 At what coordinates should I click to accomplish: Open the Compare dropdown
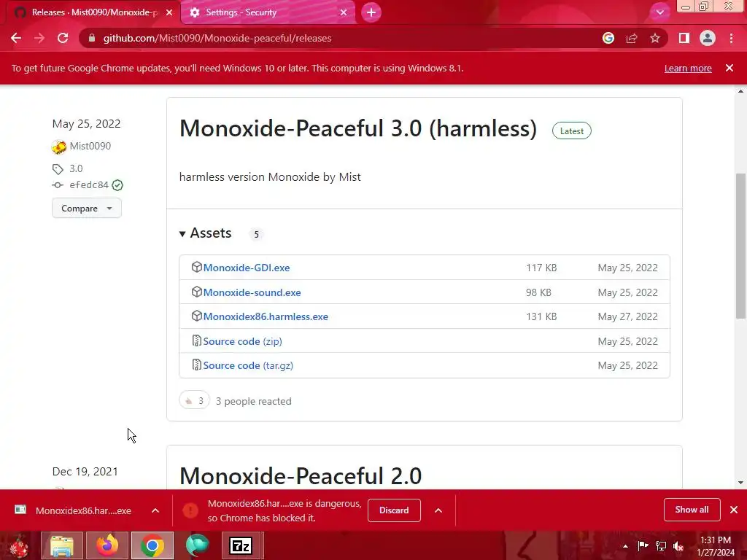pos(87,209)
